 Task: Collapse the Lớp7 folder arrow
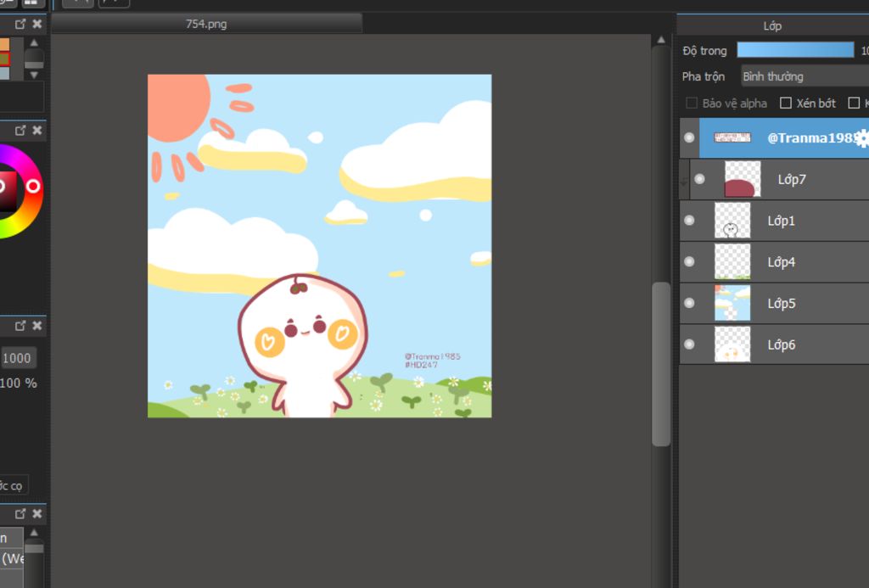(684, 182)
